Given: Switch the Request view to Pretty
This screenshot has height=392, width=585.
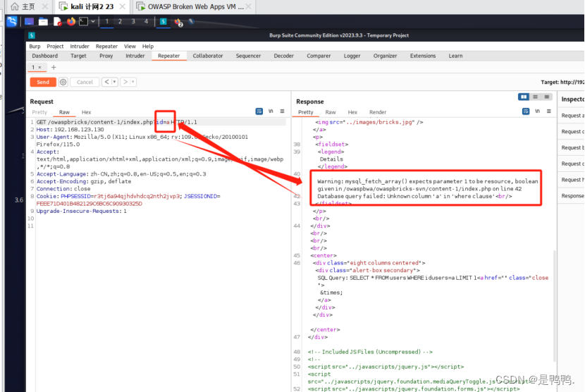Looking at the screenshot, I should (x=39, y=112).
